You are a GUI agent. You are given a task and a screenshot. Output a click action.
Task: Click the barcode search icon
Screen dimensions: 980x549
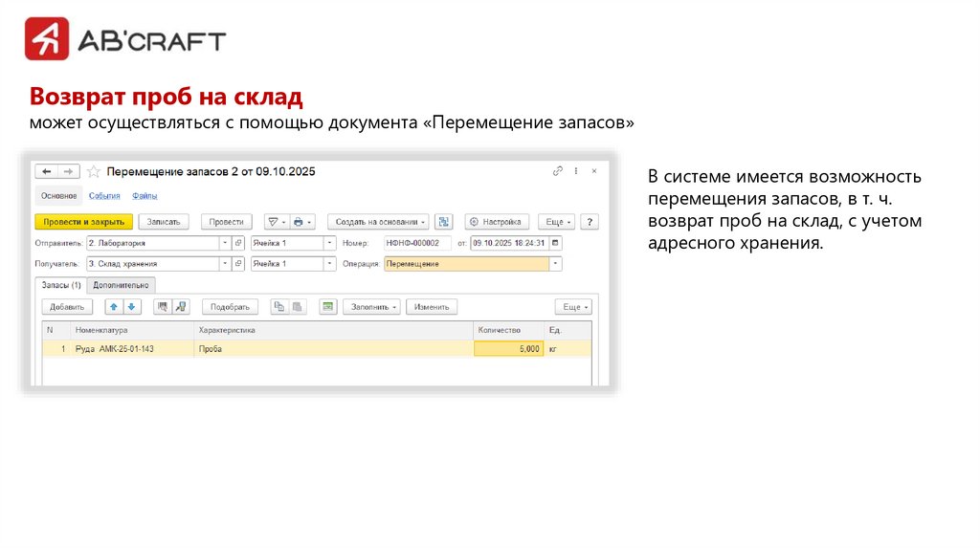click(x=163, y=307)
